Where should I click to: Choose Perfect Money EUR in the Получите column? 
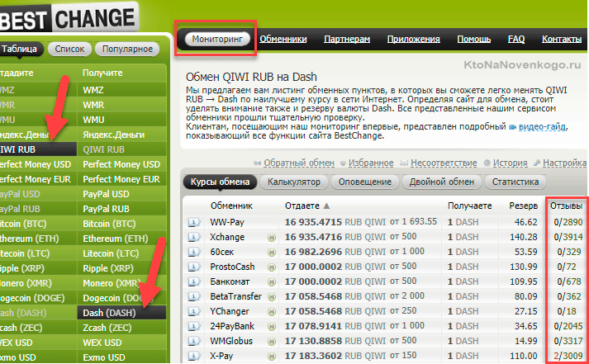(x=121, y=179)
